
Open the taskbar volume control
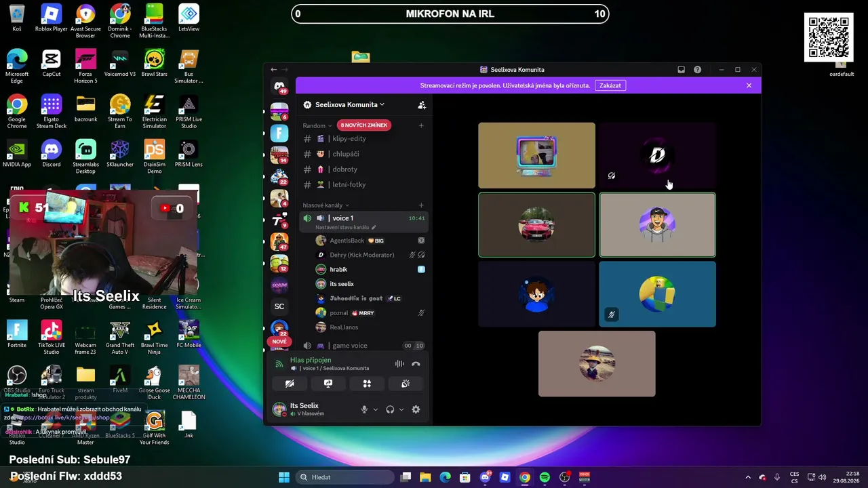[x=823, y=477]
